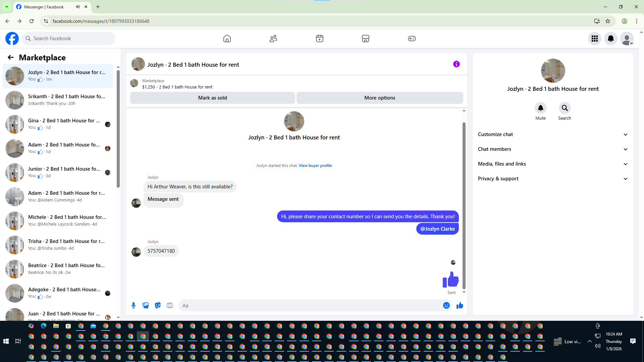Click the message thread scrollbar
644x362 pixels.
pyautogui.click(x=464, y=205)
